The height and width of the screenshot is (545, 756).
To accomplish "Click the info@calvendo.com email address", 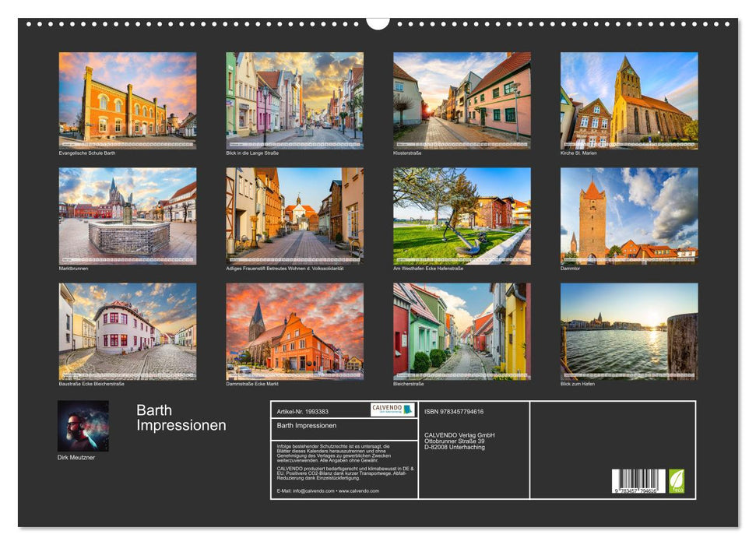I will pyautogui.click(x=315, y=490).
